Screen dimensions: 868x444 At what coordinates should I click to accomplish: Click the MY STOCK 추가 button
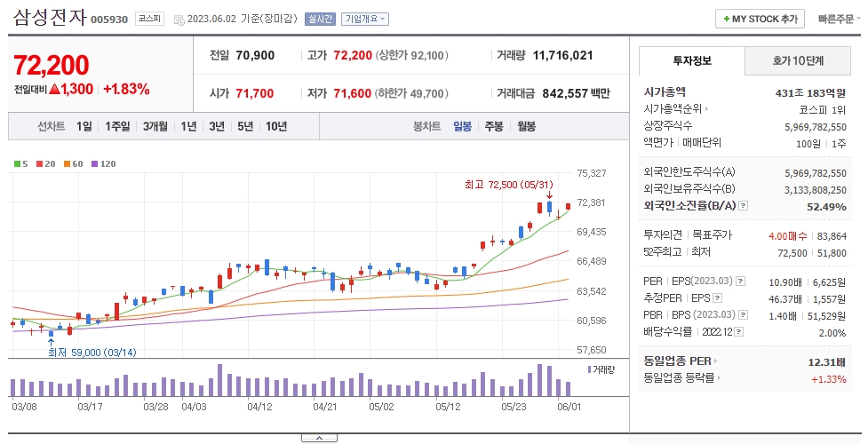coord(760,19)
